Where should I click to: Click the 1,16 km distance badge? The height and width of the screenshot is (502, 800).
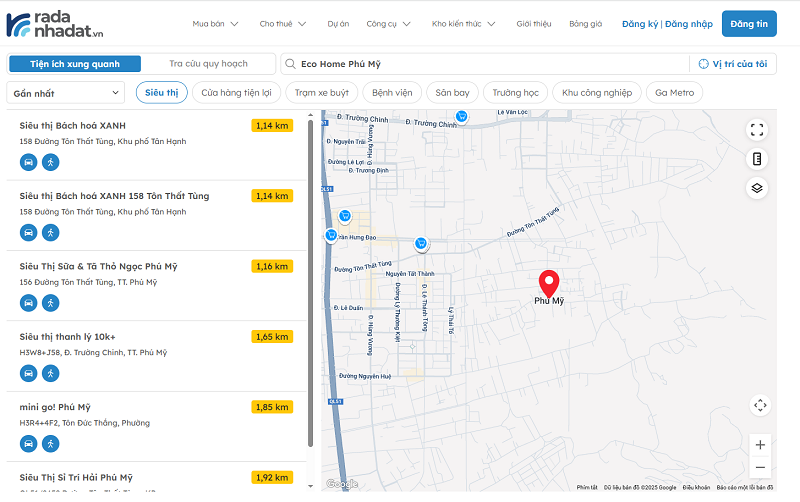(272, 266)
